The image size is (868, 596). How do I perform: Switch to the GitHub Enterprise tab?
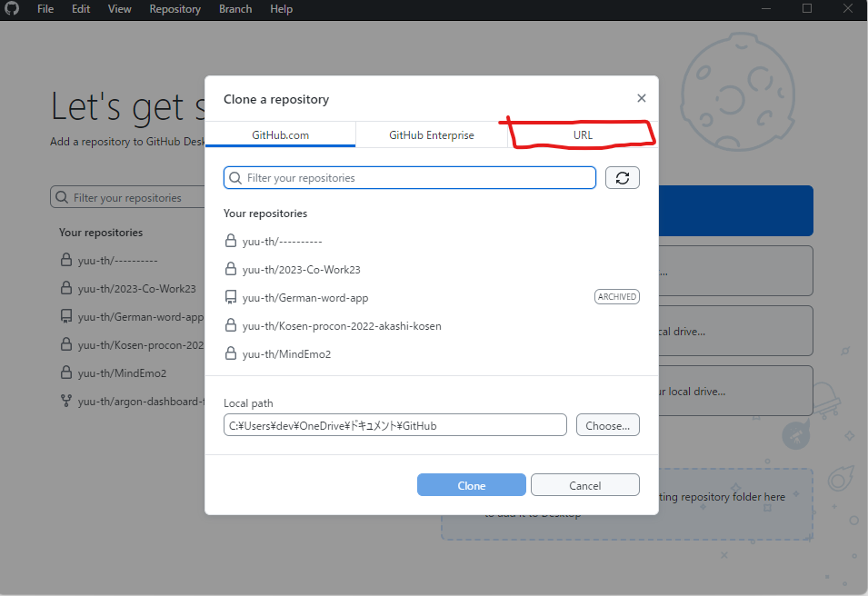point(431,135)
